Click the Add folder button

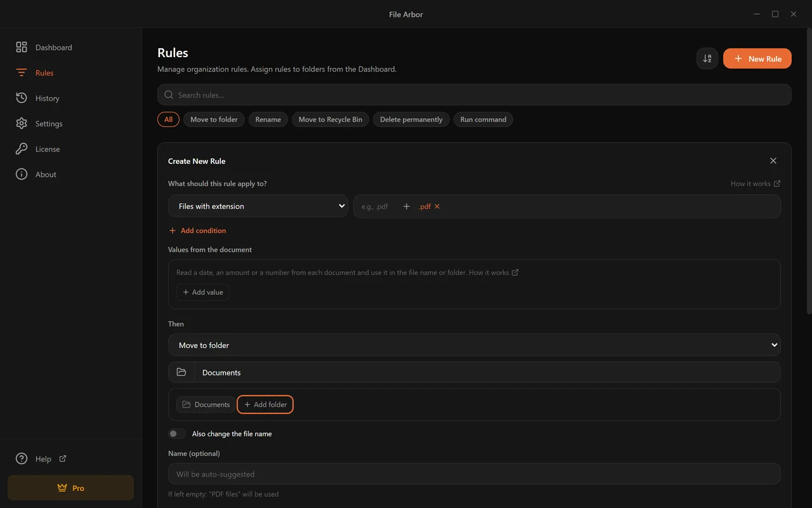tap(265, 404)
